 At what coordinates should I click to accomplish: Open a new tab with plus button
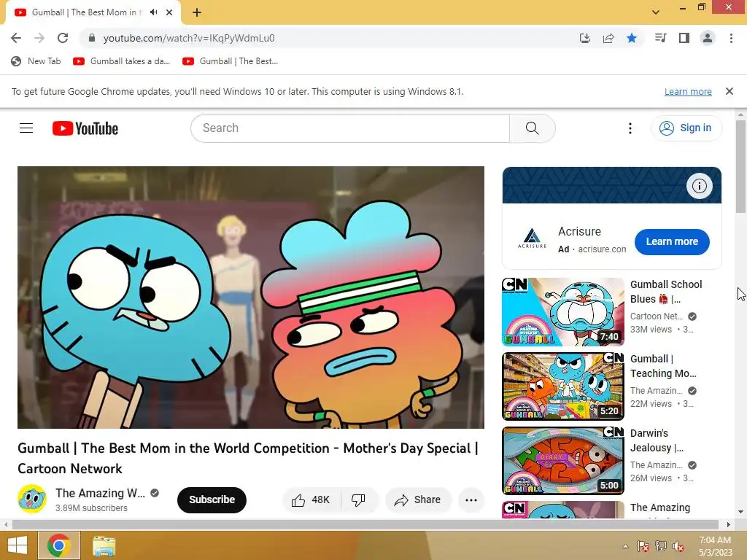[197, 12]
